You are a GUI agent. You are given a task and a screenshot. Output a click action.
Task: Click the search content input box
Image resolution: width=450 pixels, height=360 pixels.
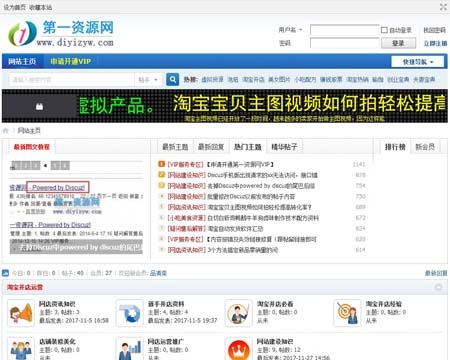point(71,80)
